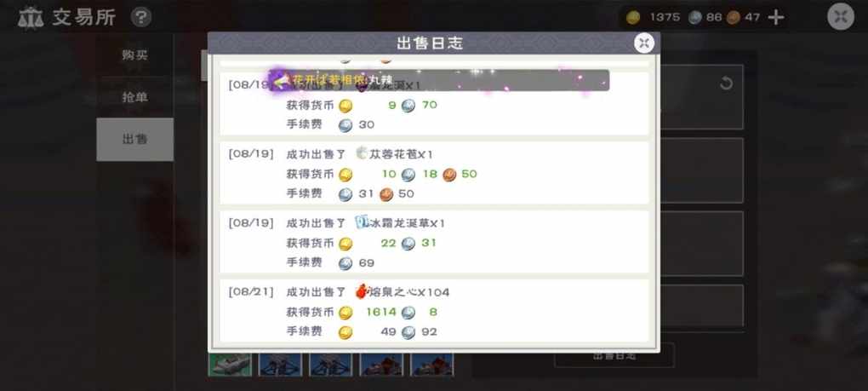Open the 出售 tab
This screenshot has width=868, height=391.
[x=134, y=139]
